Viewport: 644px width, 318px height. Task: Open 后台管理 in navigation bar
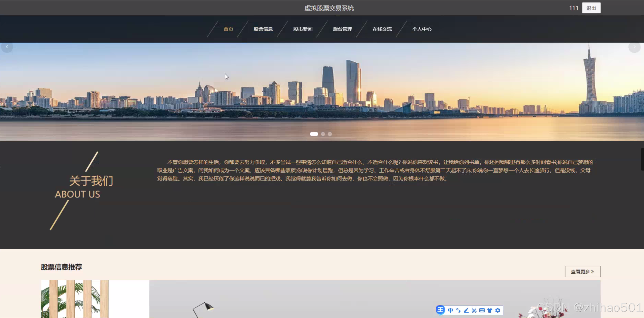pyautogui.click(x=342, y=29)
